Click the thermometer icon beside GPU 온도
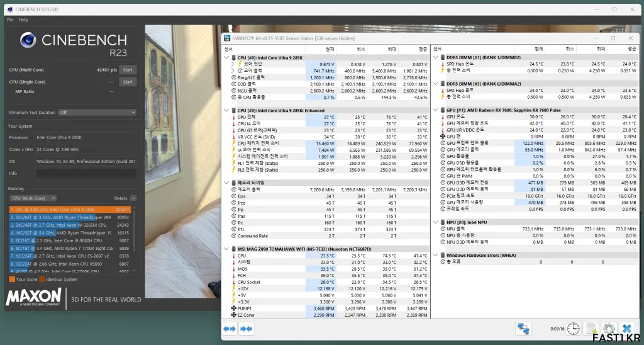644x345 pixels. [x=442, y=116]
